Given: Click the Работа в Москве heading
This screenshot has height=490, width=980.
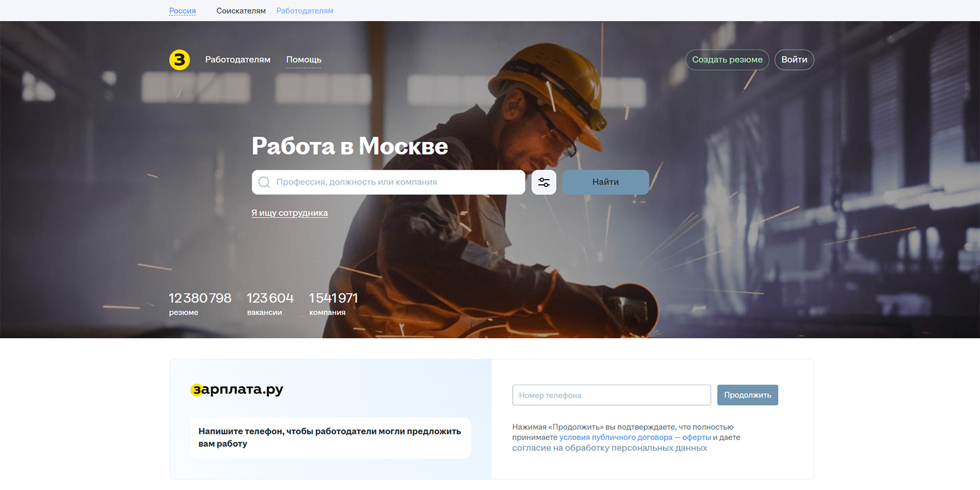Looking at the screenshot, I should (350, 146).
